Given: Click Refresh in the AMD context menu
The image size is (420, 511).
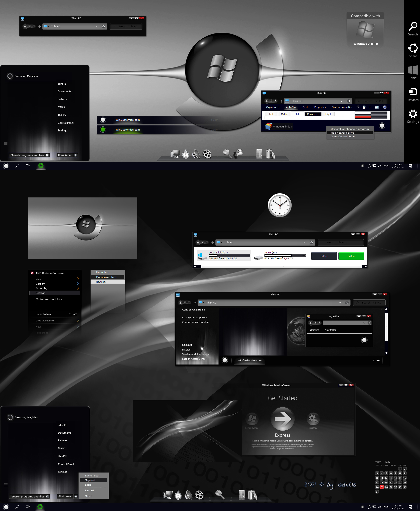Looking at the screenshot, I should tap(54, 293).
